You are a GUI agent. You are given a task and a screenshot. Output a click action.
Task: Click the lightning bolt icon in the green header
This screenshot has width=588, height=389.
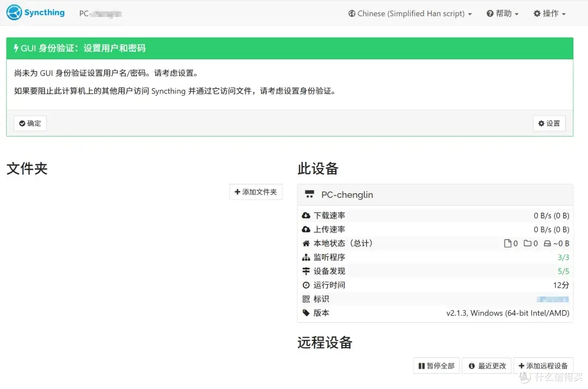pos(16,48)
